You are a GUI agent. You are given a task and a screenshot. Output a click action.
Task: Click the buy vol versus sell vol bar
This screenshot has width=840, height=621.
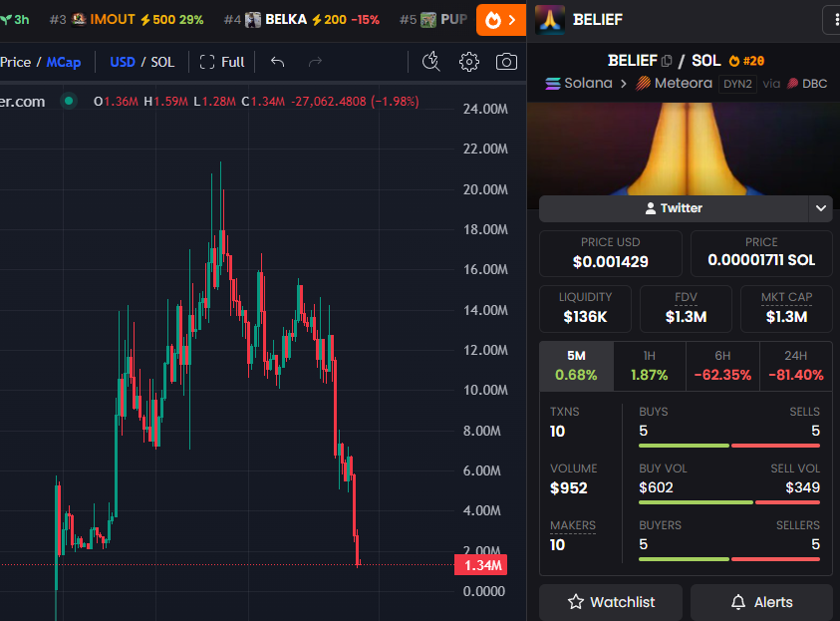click(x=729, y=502)
